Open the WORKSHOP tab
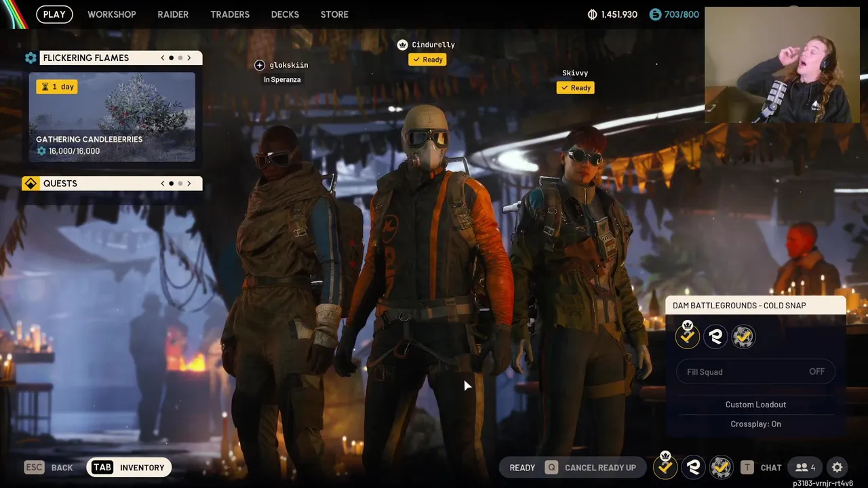 point(112,14)
